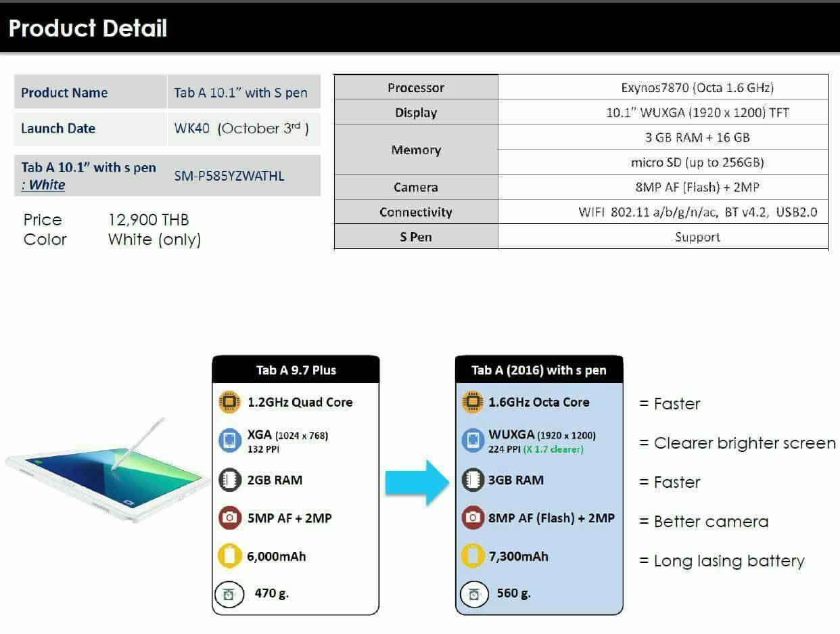The image size is (840, 634).
Task: Click the Product Name value "Tab A 10.1" with S pen"
Action: click(241, 93)
